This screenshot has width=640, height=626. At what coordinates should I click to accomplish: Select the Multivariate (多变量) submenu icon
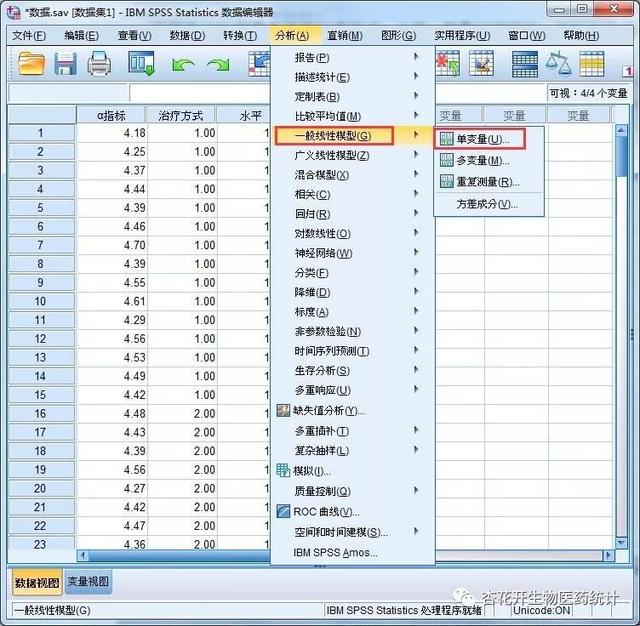(x=447, y=160)
